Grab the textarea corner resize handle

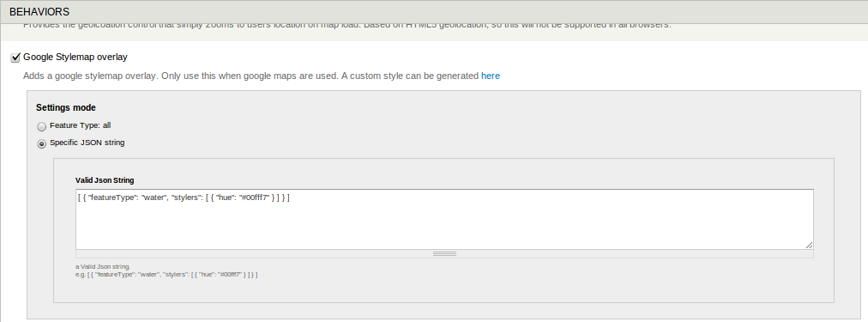[809, 245]
